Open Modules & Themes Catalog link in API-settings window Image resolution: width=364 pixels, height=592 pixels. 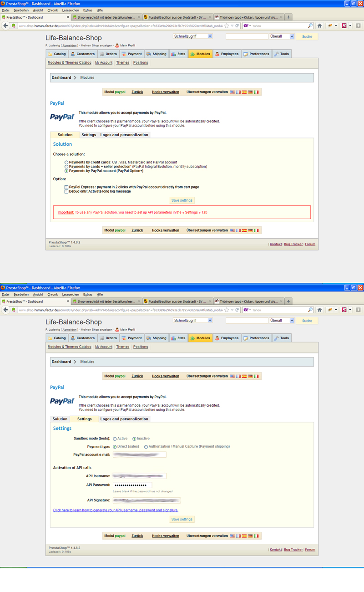[70, 347]
